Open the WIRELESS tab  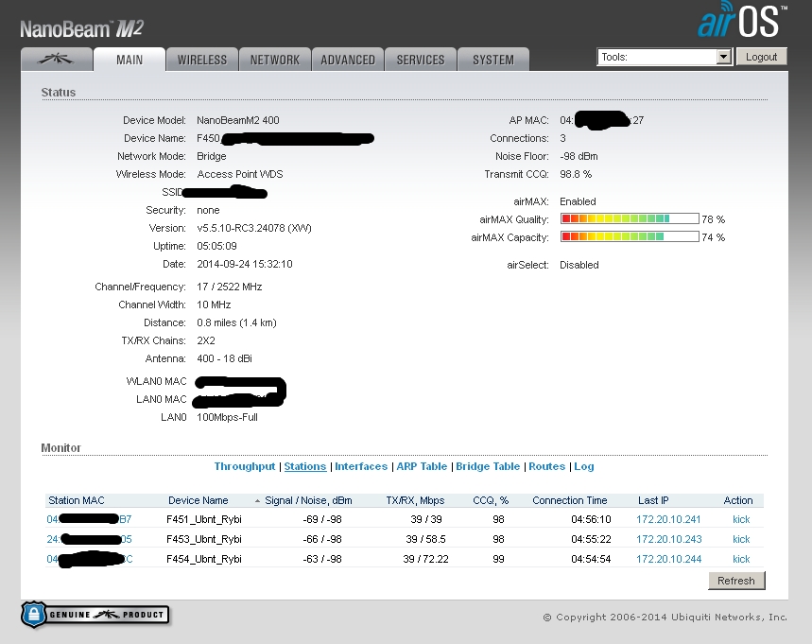(x=202, y=60)
